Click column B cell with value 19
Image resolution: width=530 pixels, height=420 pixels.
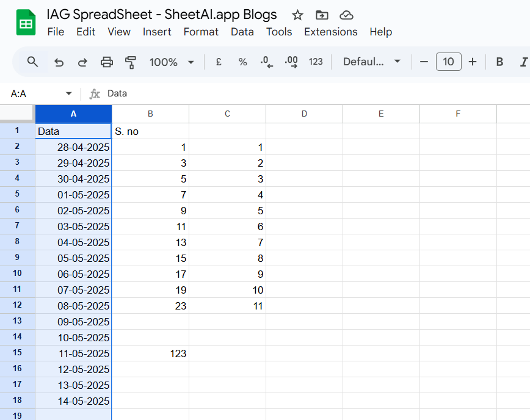click(150, 290)
